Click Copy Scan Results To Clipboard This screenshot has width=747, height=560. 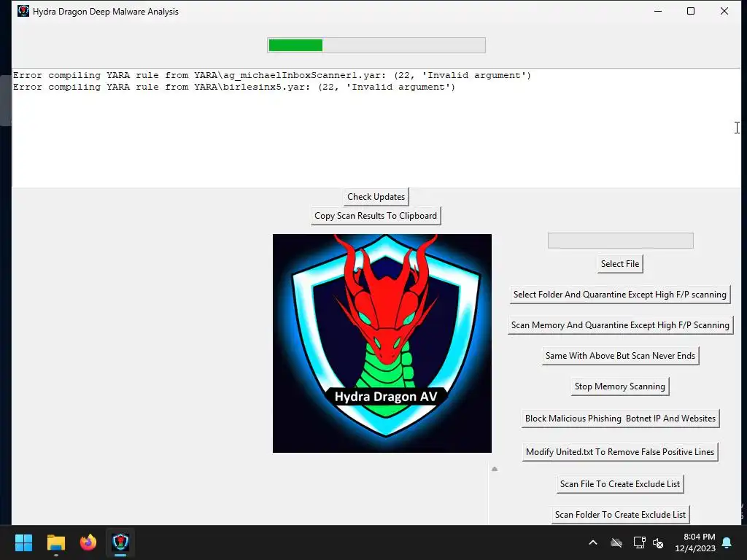pyautogui.click(x=376, y=216)
